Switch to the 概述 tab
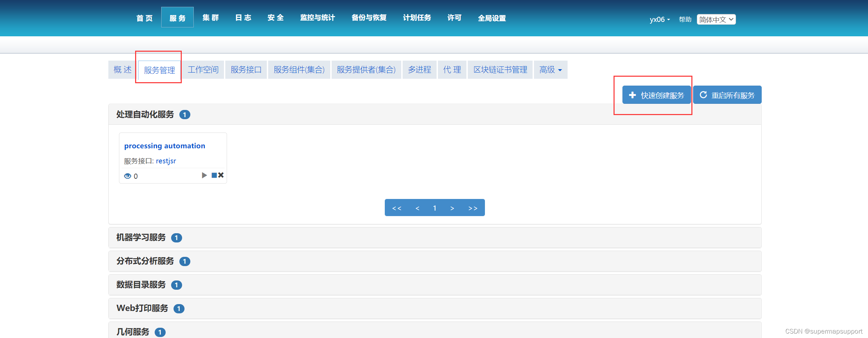 tap(122, 70)
